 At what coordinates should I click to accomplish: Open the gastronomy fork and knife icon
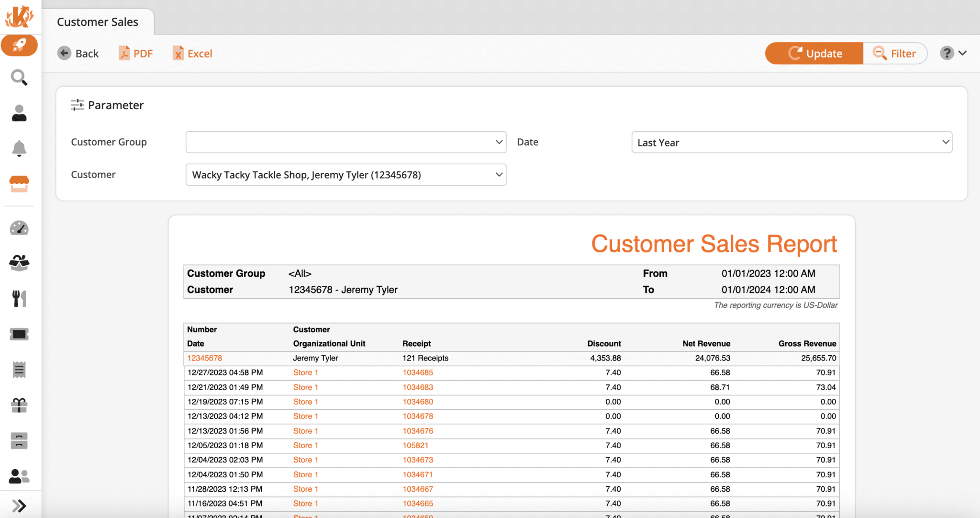click(19, 298)
